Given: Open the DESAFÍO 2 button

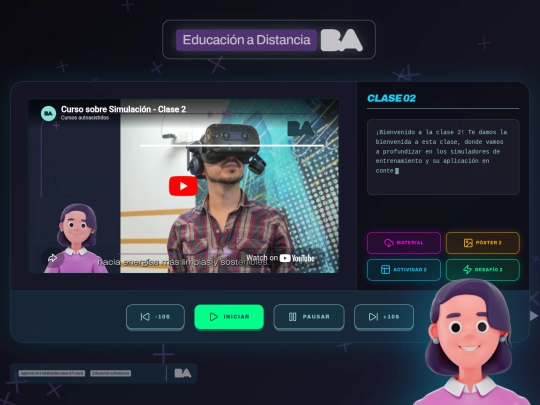Looking at the screenshot, I should 482,270.
